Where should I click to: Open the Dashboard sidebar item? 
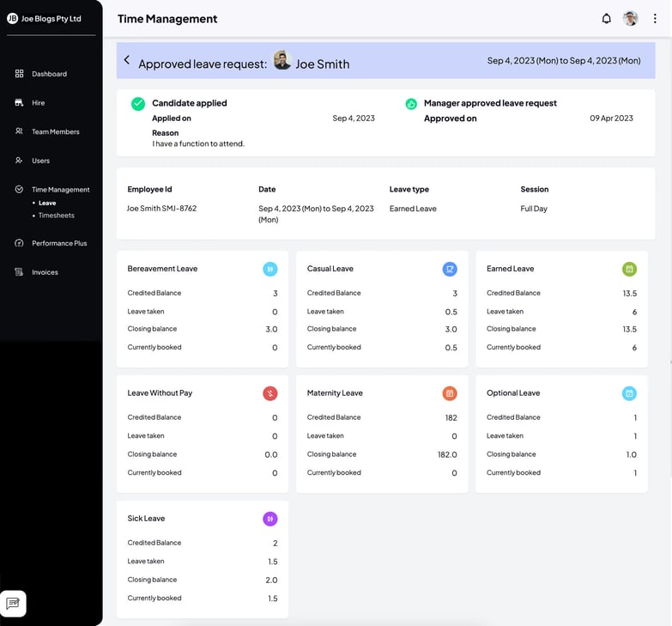click(49, 74)
